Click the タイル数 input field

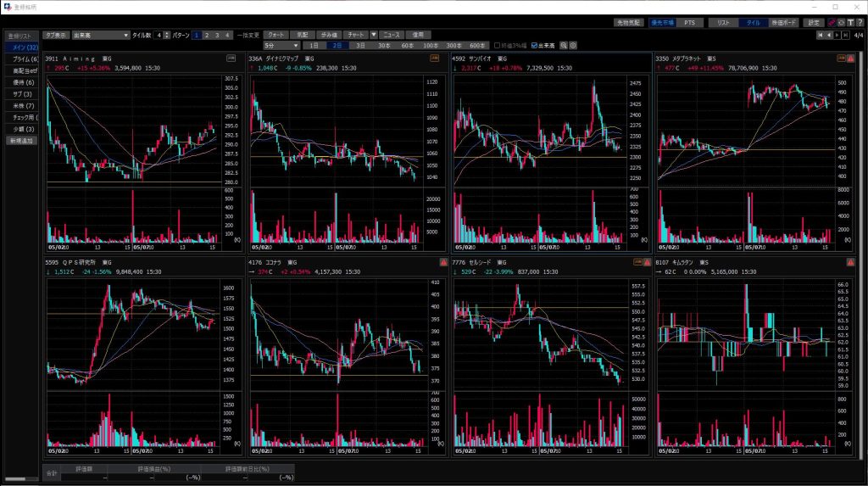coord(159,35)
